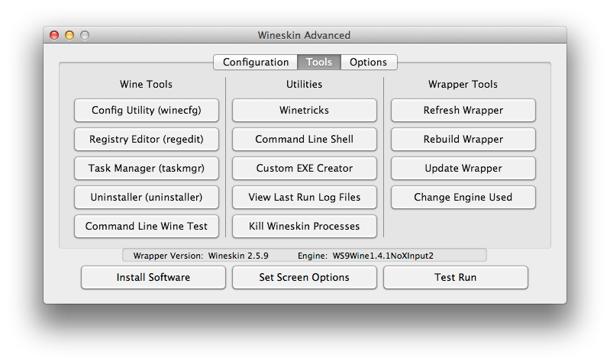This screenshot has width=610, height=364.
Task: Run the Command Line Wine Test
Action: click(147, 226)
